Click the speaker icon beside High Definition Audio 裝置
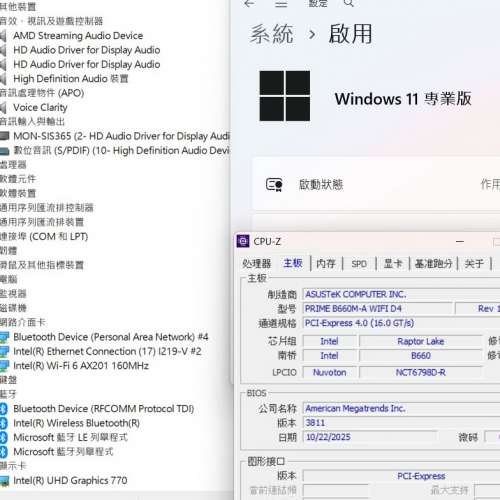Viewport: 500px width, 500px height. [3, 79]
